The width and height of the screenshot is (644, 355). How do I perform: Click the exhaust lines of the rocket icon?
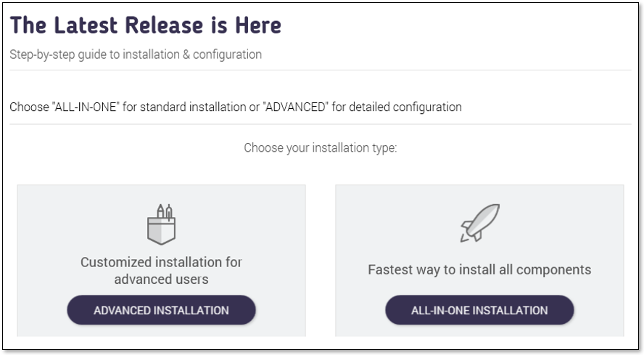(465, 237)
